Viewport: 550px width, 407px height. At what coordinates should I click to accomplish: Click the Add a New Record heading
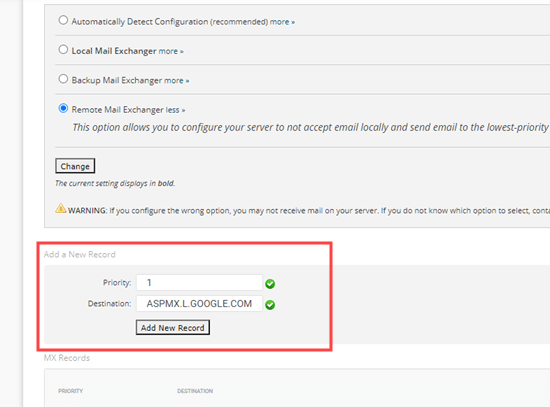[x=80, y=254]
